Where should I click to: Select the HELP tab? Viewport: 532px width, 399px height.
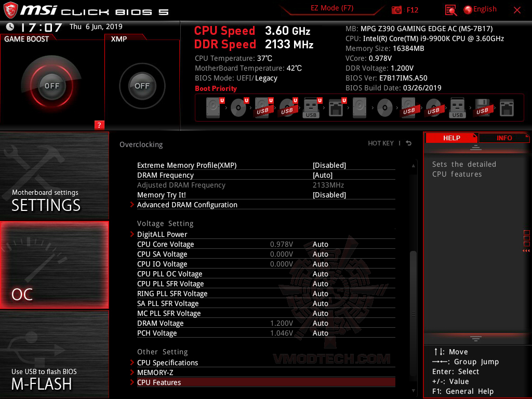pyautogui.click(x=451, y=138)
